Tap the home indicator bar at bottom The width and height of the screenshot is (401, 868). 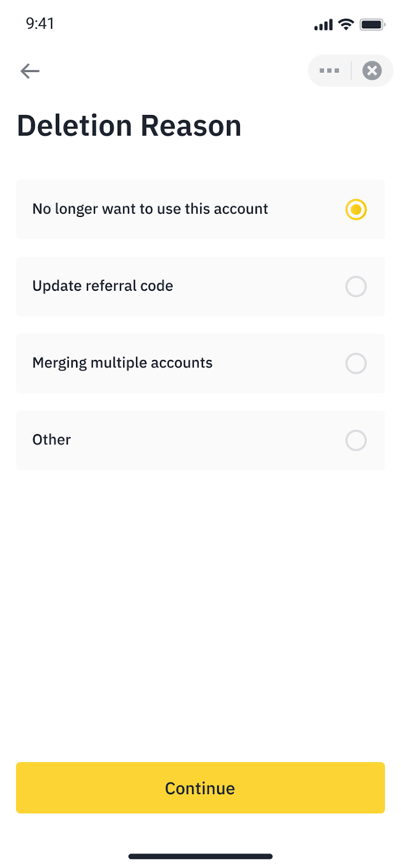[x=200, y=857]
